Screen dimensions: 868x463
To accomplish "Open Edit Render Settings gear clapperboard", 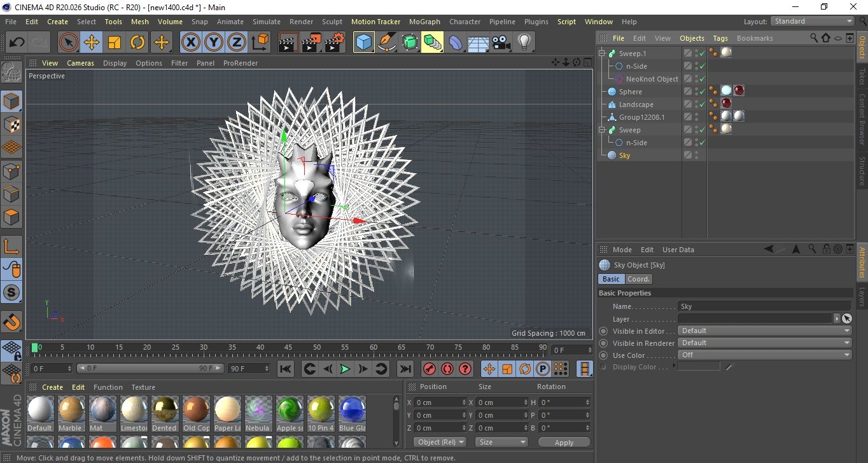I will point(335,43).
